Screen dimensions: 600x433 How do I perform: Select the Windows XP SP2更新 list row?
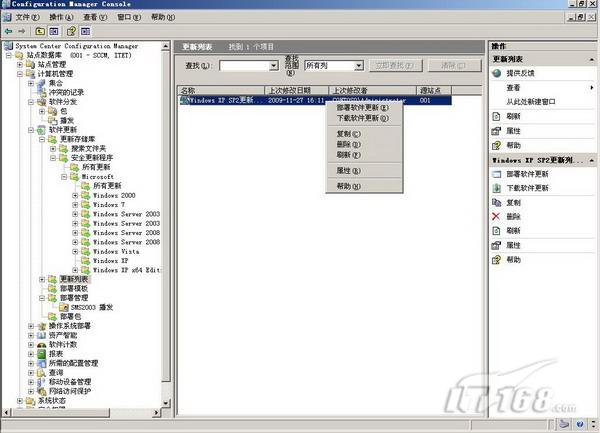pos(315,100)
